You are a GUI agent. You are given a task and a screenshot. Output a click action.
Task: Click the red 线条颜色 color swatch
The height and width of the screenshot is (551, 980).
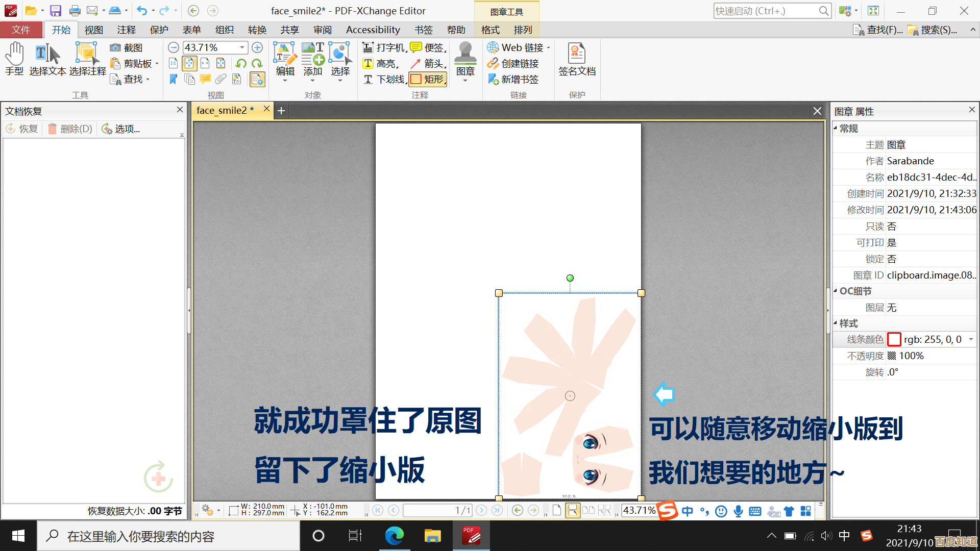point(893,339)
